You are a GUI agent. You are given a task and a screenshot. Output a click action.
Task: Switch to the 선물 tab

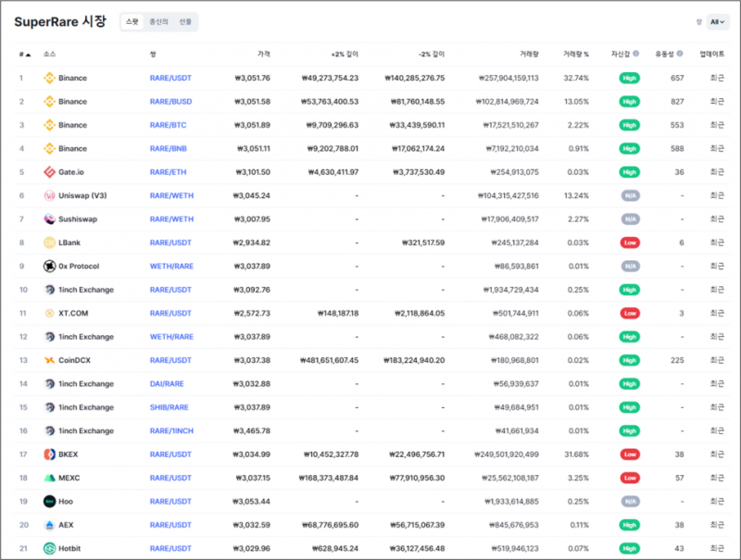pos(185,21)
